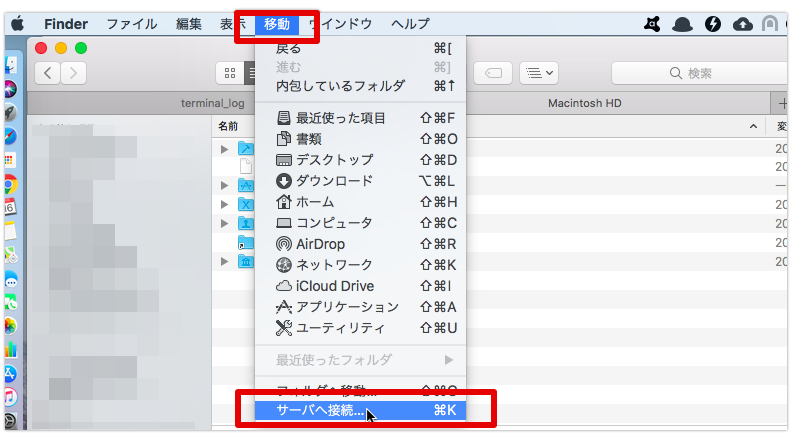Open iTunes from the Dock
This screenshot has height=436, width=792.
click(11, 397)
